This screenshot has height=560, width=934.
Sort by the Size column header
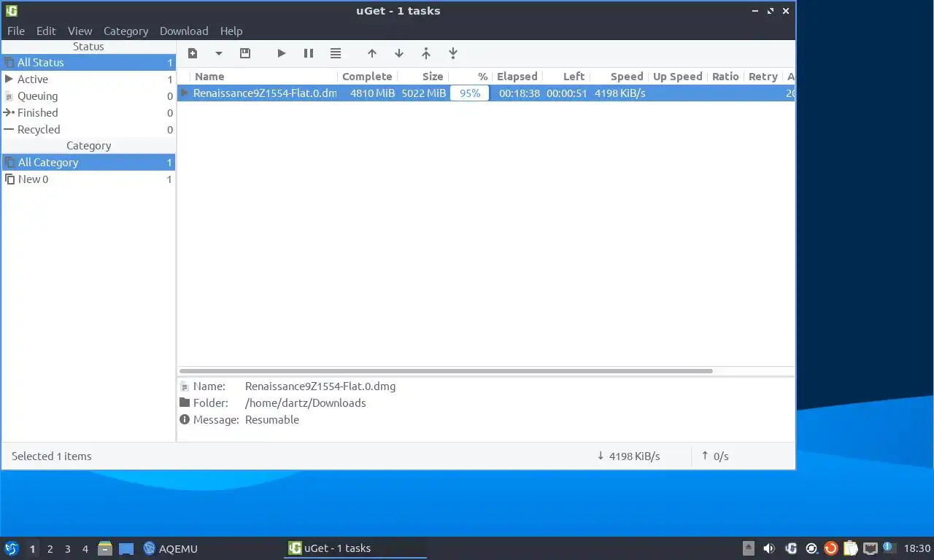423,77
